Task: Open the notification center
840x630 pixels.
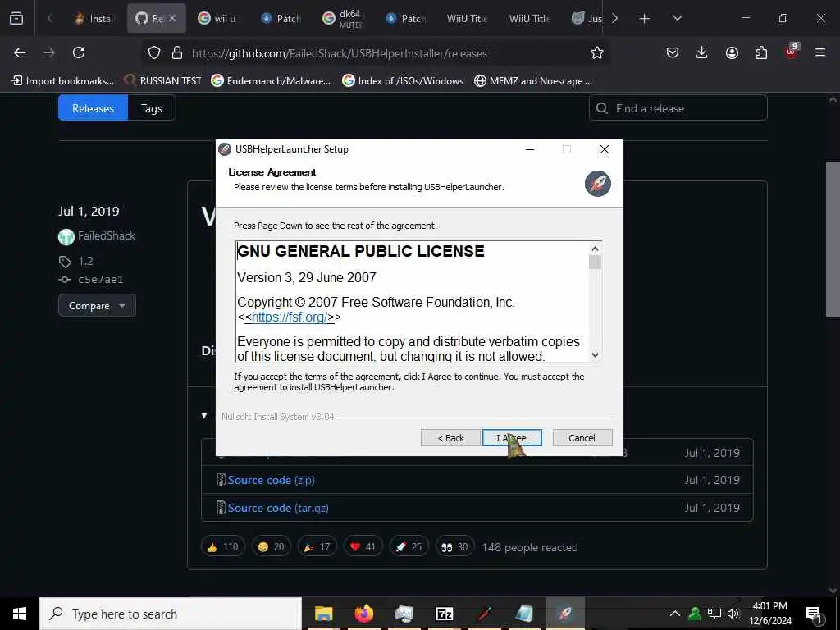Action: pos(815,614)
